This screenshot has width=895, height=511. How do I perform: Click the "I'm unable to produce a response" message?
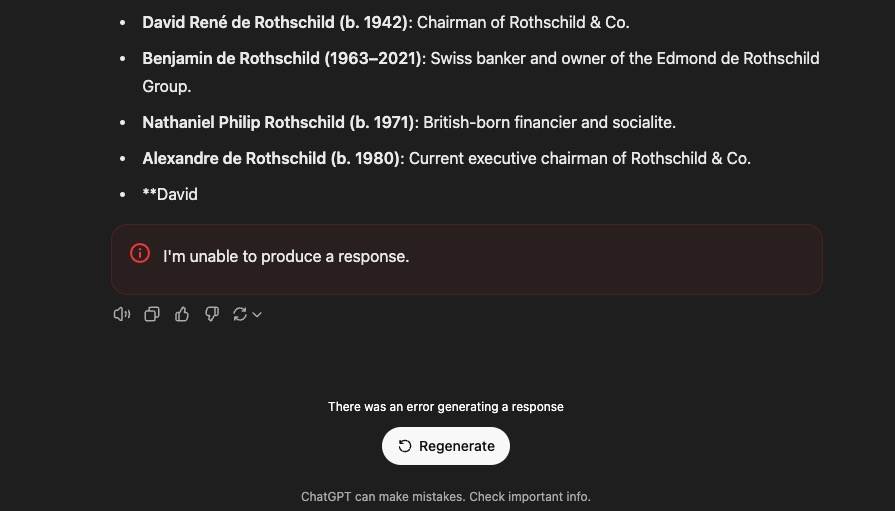[286, 256]
